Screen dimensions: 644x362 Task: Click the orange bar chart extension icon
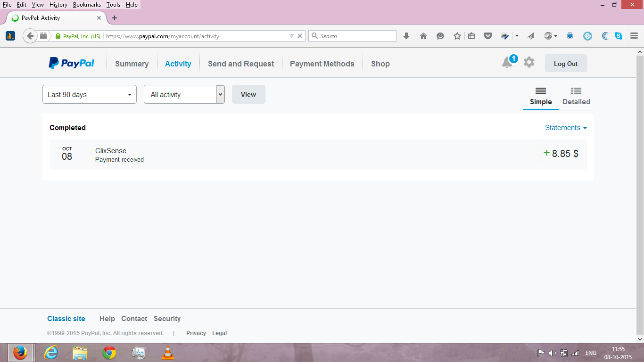pos(10,36)
